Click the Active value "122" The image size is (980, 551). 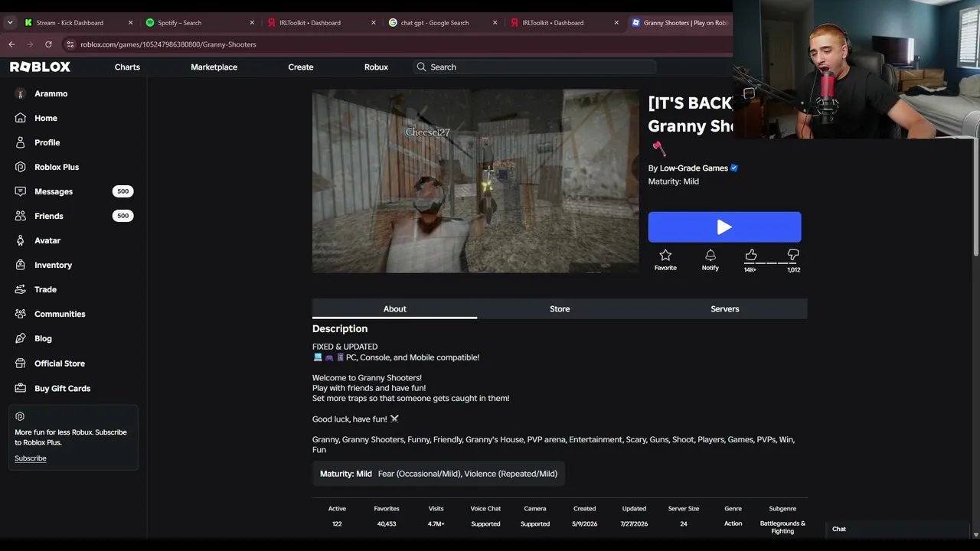337,524
